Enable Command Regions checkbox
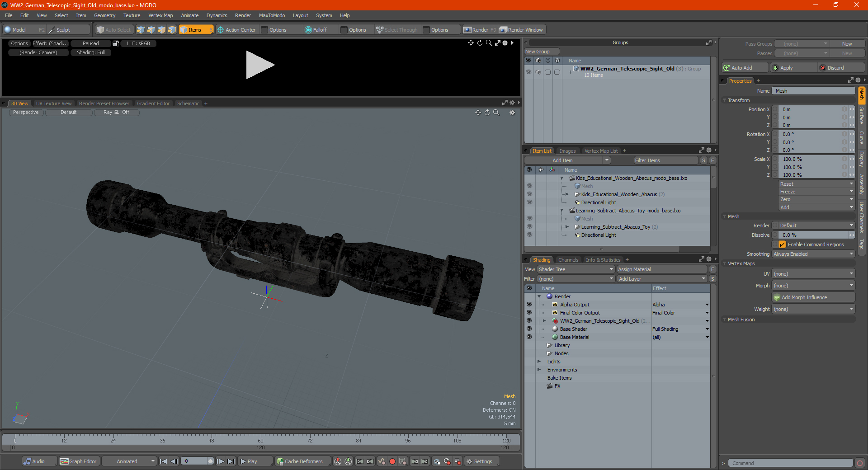 coord(782,244)
